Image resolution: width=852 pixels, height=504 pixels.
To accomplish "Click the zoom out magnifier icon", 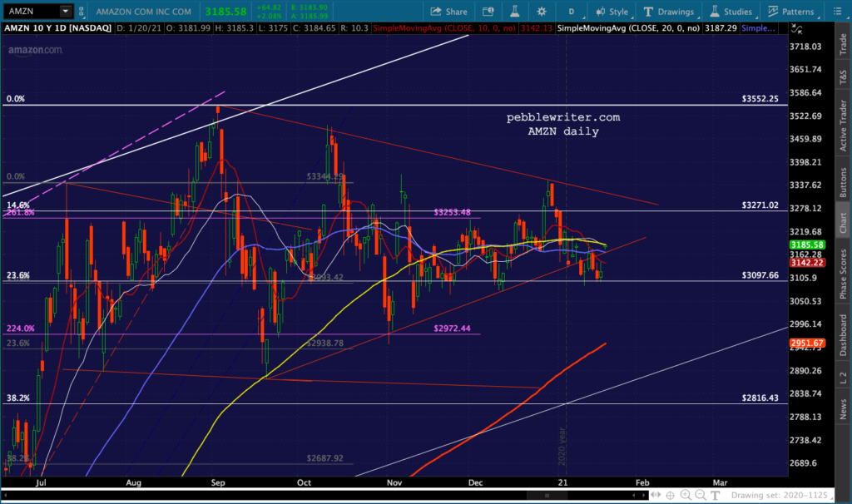I will pos(701,495).
